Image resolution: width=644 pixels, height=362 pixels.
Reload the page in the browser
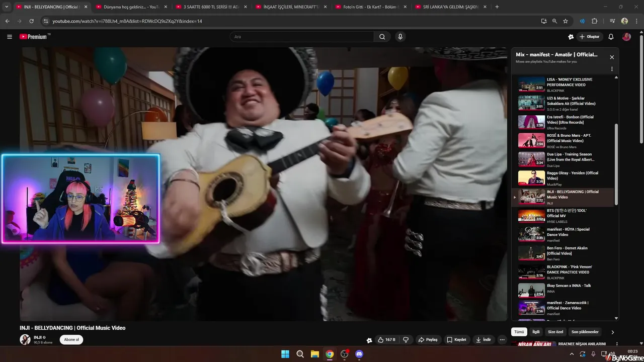point(31,21)
